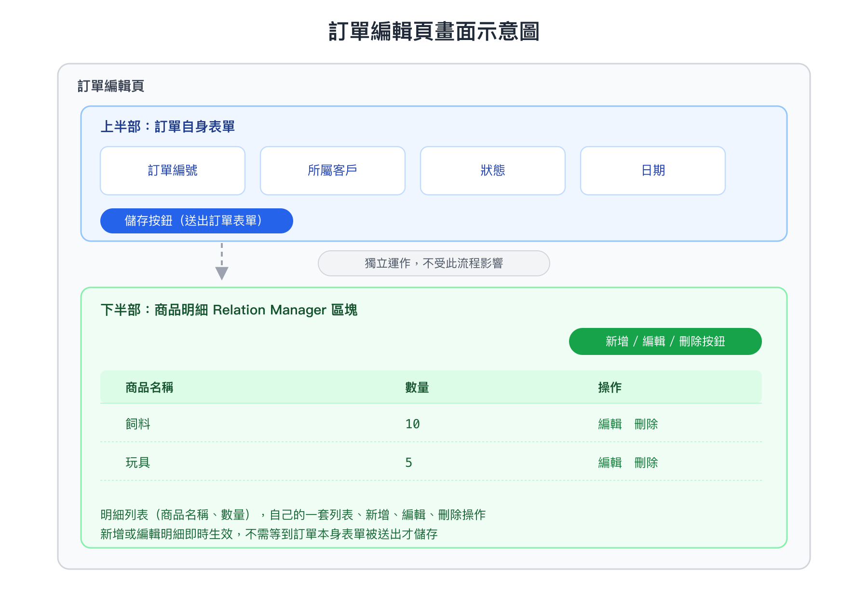Click the 訂單編號 field
868x598 pixels.
173,171
